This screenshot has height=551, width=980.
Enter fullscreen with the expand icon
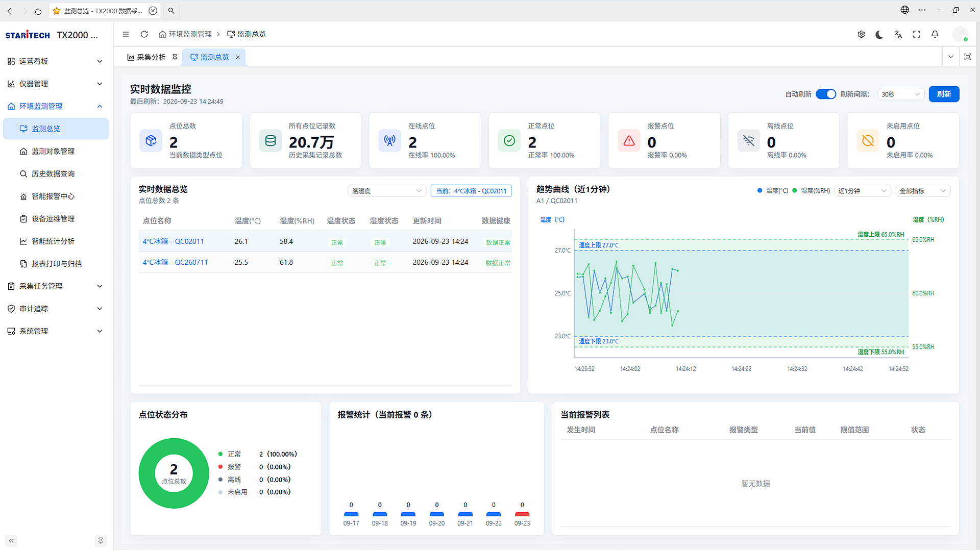[917, 34]
